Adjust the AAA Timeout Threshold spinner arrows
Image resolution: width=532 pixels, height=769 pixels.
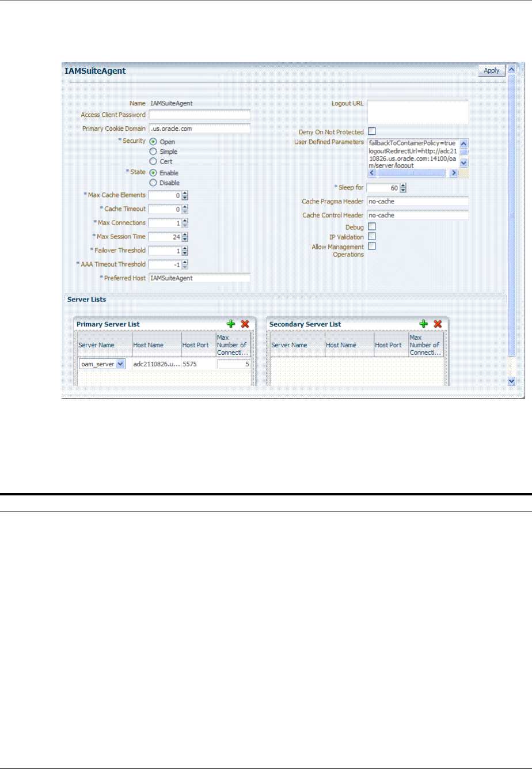(x=185, y=264)
